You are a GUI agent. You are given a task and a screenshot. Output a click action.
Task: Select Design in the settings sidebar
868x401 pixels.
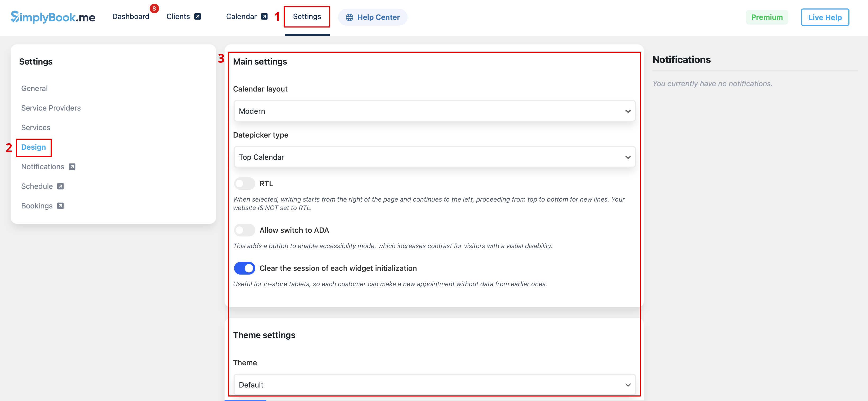point(33,147)
